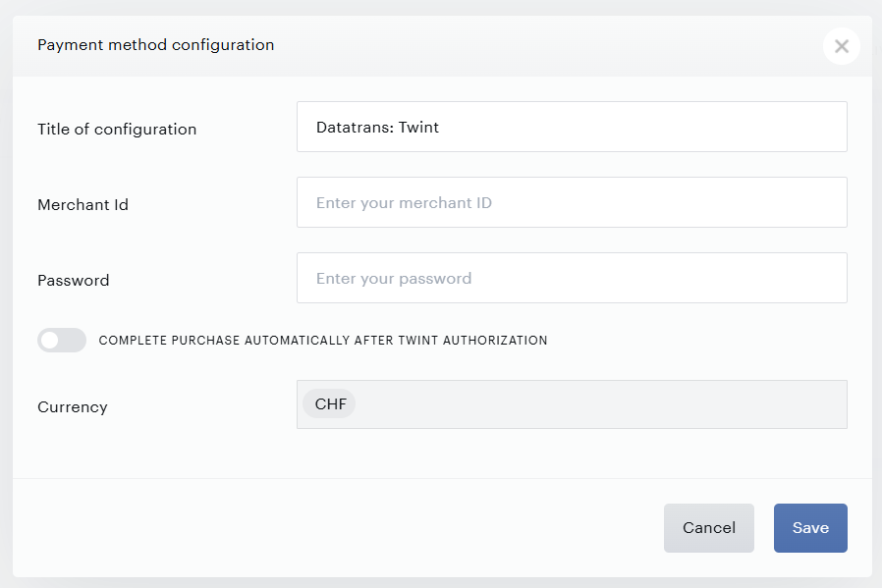Image resolution: width=882 pixels, height=588 pixels.
Task: Cancel the configuration changes
Action: click(x=709, y=528)
